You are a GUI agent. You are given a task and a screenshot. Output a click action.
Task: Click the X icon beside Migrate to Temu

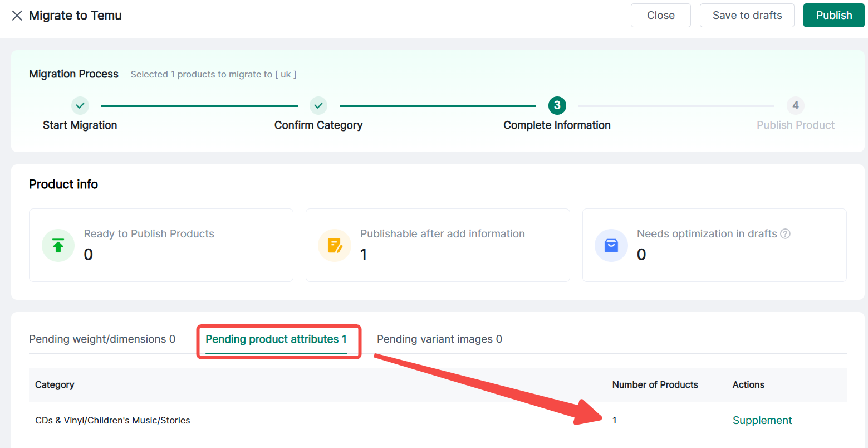[x=17, y=16]
